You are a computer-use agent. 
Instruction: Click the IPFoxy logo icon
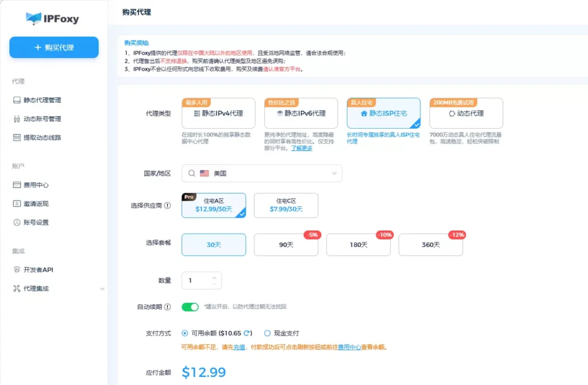[33, 18]
